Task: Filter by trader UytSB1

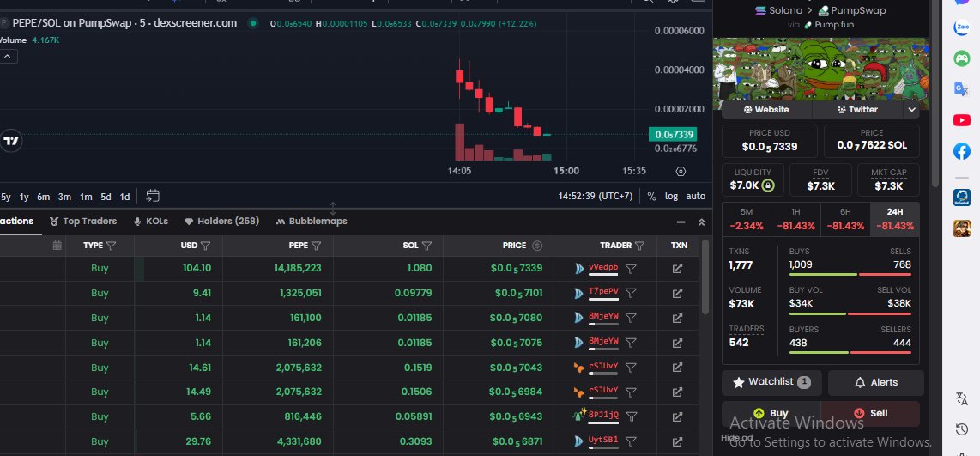Action: [632, 441]
